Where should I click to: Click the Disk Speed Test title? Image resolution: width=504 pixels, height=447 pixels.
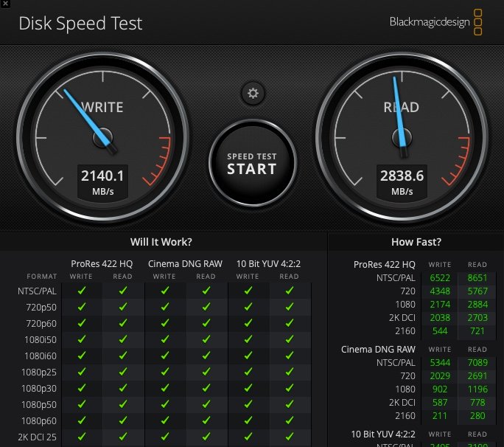pos(80,24)
